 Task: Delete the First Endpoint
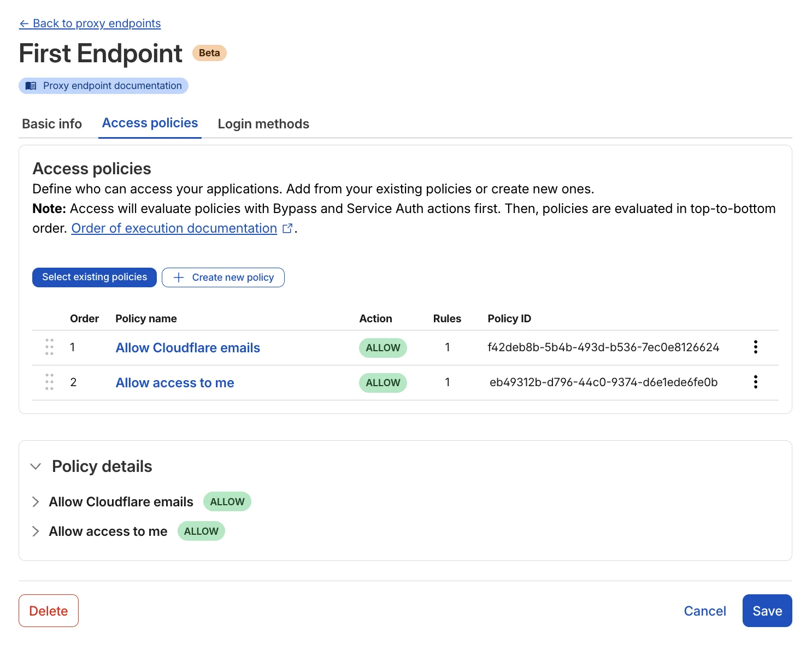(x=48, y=611)
